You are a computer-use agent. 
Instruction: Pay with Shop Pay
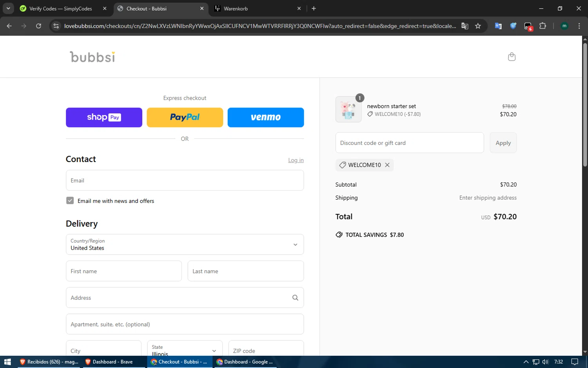[104, 117]
